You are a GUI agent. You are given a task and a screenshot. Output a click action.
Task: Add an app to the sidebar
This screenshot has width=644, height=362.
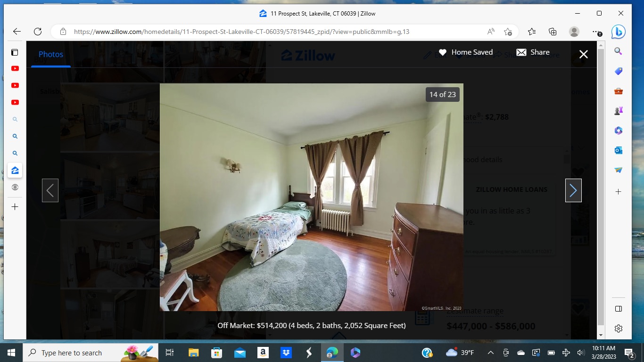(619, 192)
